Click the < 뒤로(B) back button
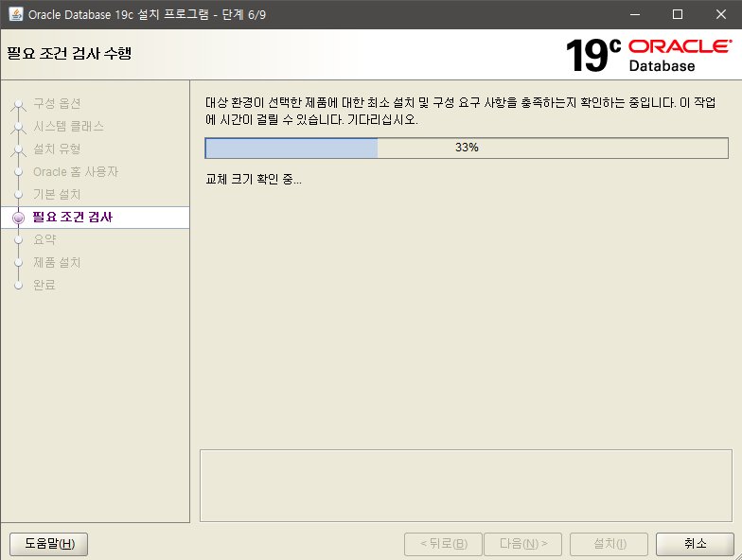The image size is (742, 560). click(443, 544)
